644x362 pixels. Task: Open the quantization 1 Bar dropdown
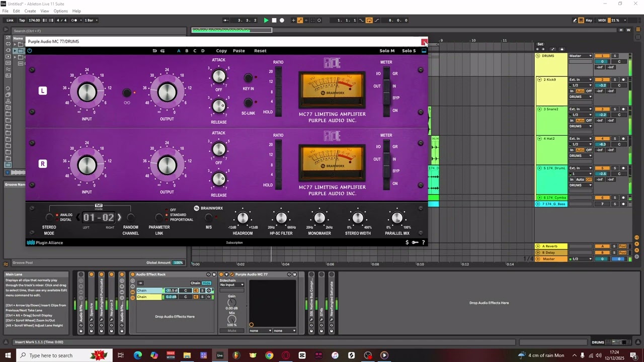(91, 21)
